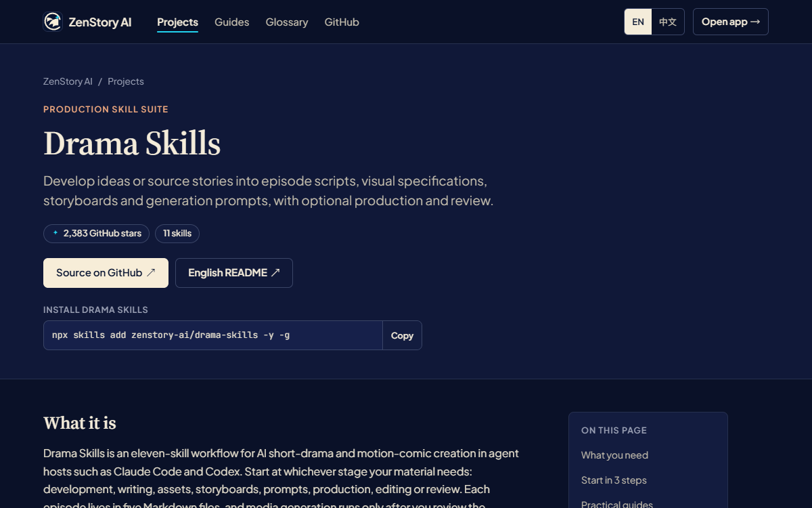
Task: Click the Projects breadcrumb
Action: click(126, 81)
